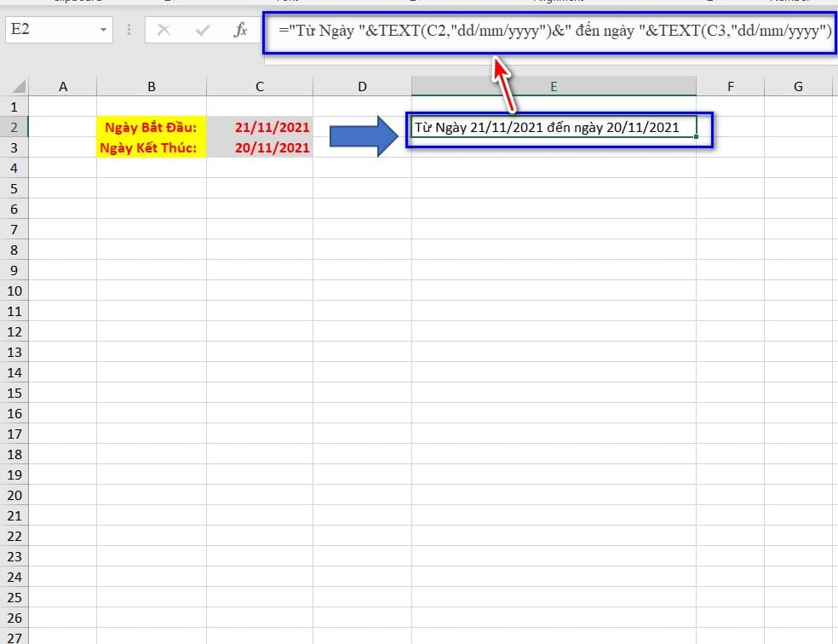Select the column G header
This screenshot has width=838, height=644.
[x=798, y=86]
